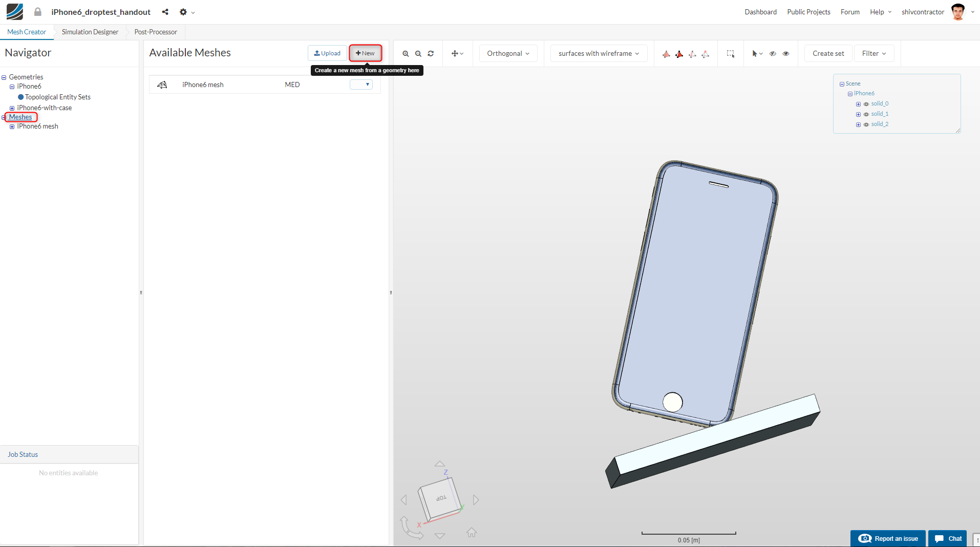Click the hide selection crossed-eye icon

pos(773,54)
